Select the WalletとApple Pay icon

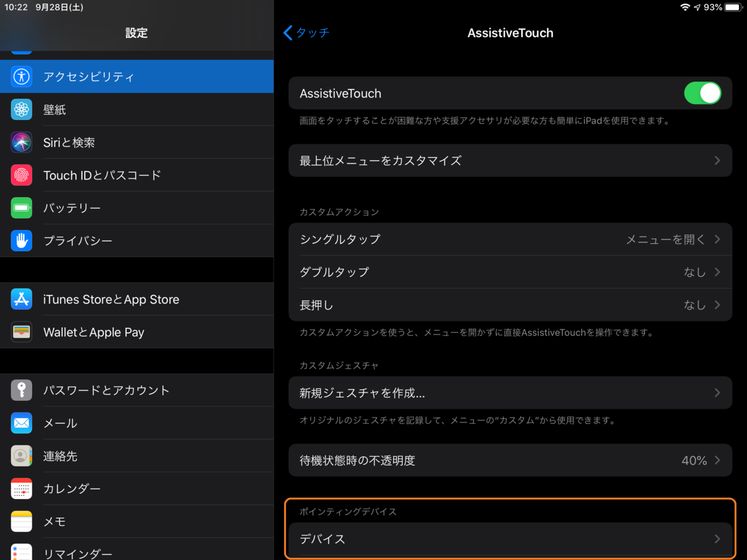22,332
